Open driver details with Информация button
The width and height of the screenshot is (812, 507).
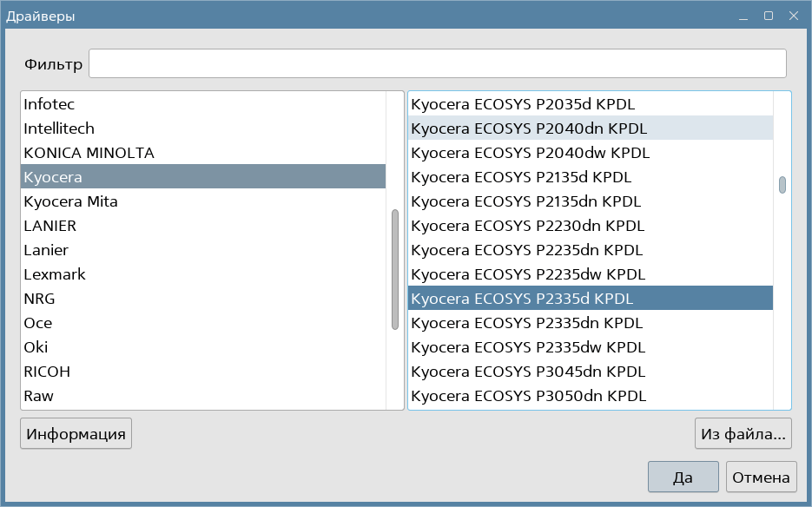[x=76, y=434]
